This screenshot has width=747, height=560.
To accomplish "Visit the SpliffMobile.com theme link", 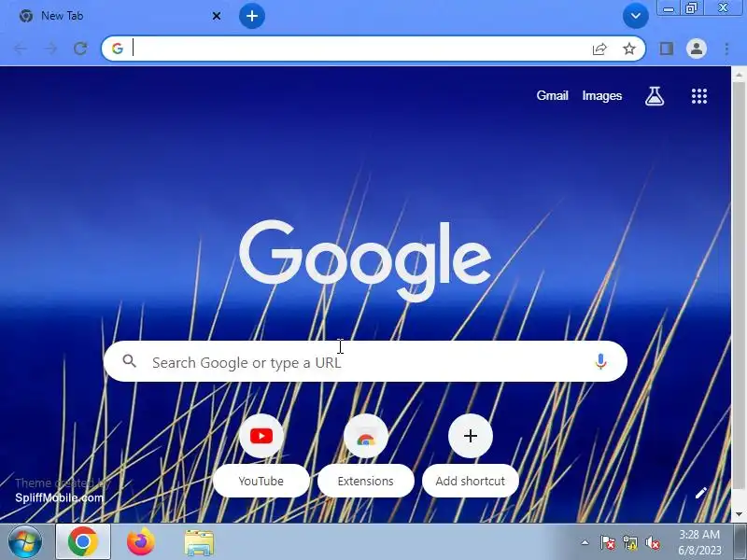I will pos(59,497).
